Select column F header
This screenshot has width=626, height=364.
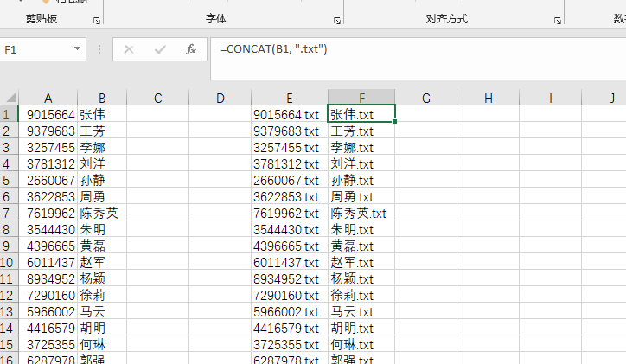[x=361, y=99]
